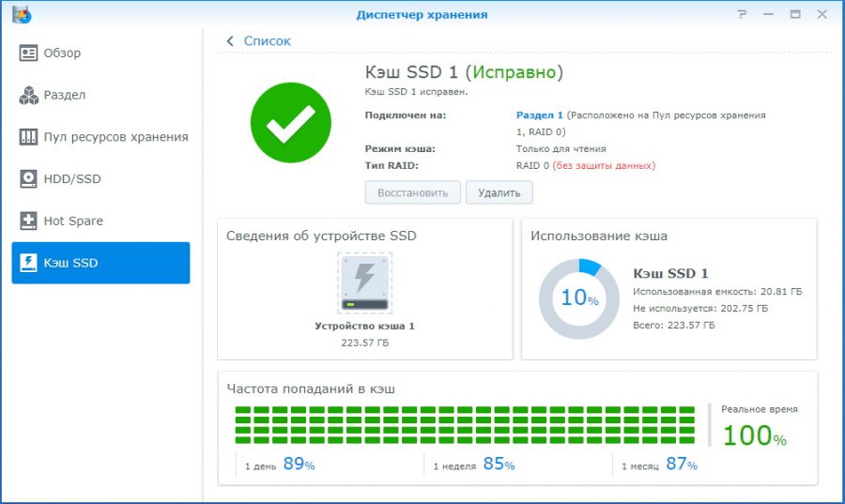Screen dimensions: 845x504
Task: Open the Обзор menu item
Action: (100, 53)
